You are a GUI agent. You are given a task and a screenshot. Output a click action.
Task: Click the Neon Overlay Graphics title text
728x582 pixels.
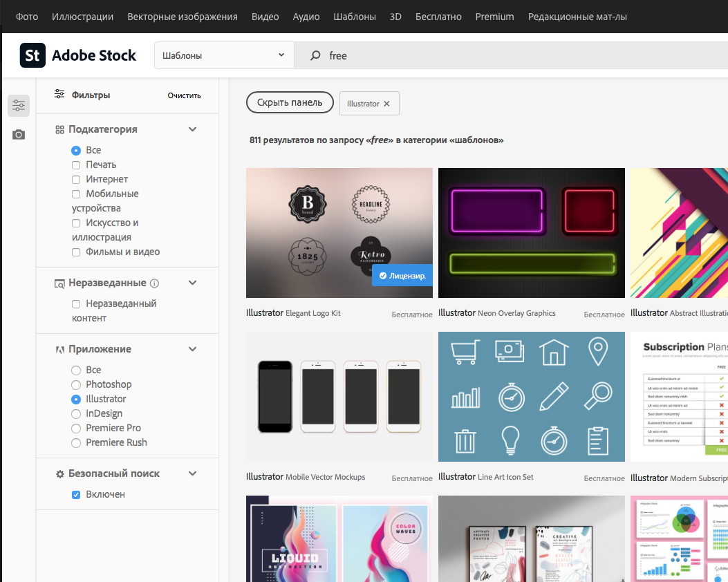[x=516, y=313]
